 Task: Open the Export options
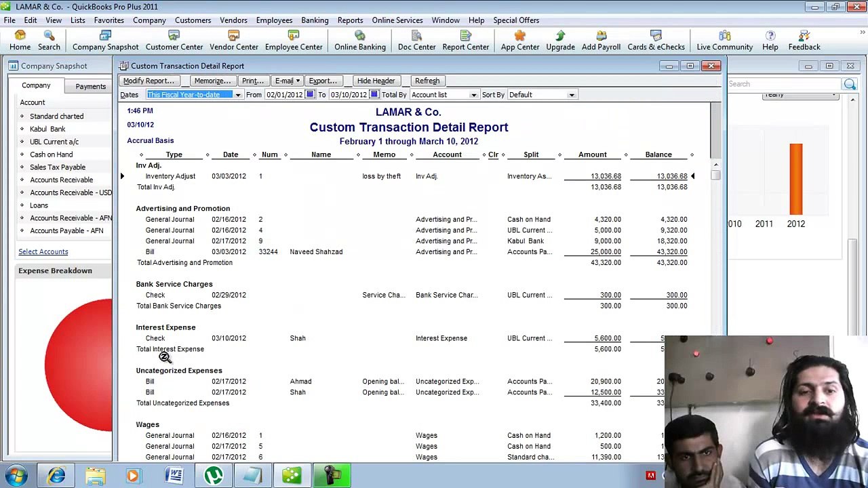coord(322,81)
